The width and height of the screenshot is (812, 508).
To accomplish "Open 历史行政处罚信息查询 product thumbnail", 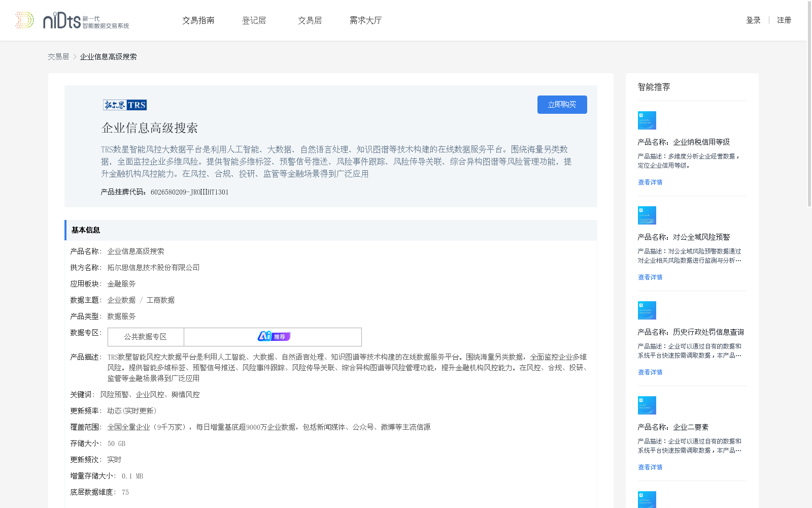I will click(x=647, y=310).
